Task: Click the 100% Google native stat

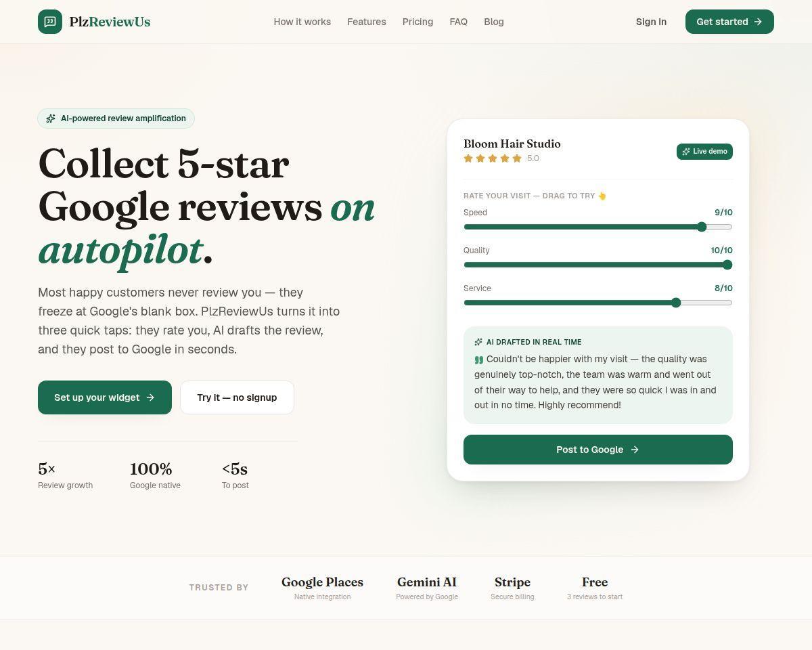Action: (x=155, y=475)
